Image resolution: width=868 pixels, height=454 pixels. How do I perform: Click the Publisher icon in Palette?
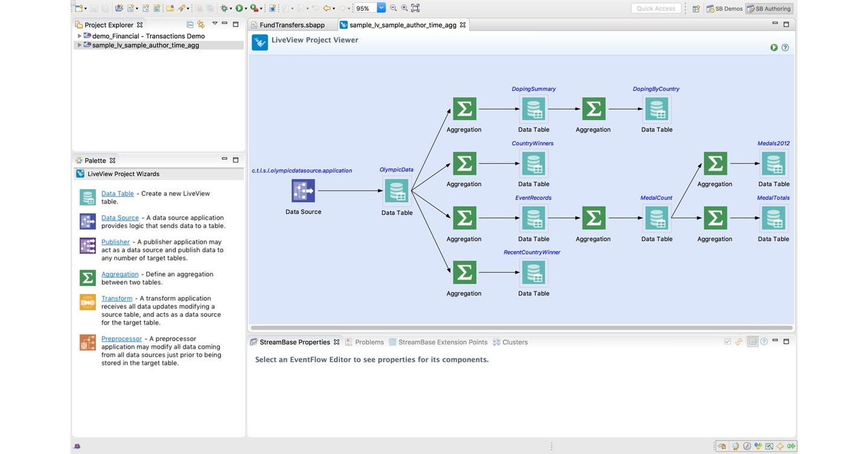point(88,246)
